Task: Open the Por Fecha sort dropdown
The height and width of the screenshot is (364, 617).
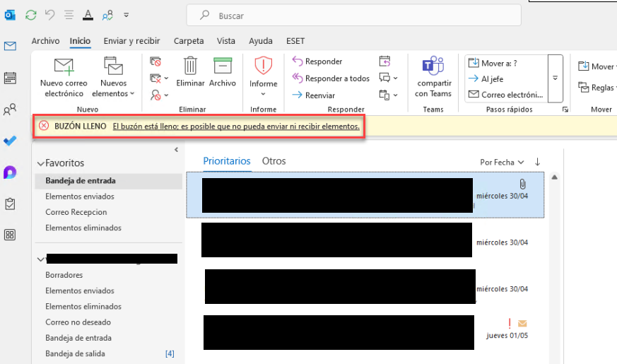Action: coord(501,162)
